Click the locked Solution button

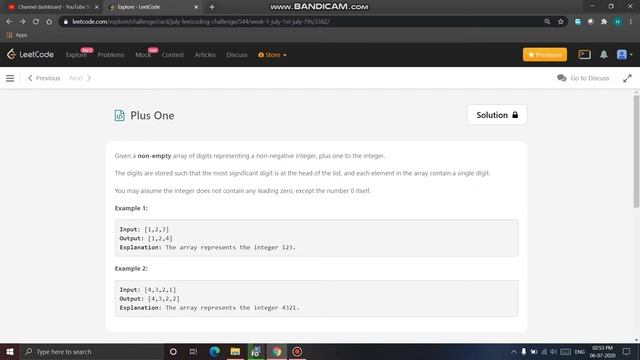(x=497, y=115)
